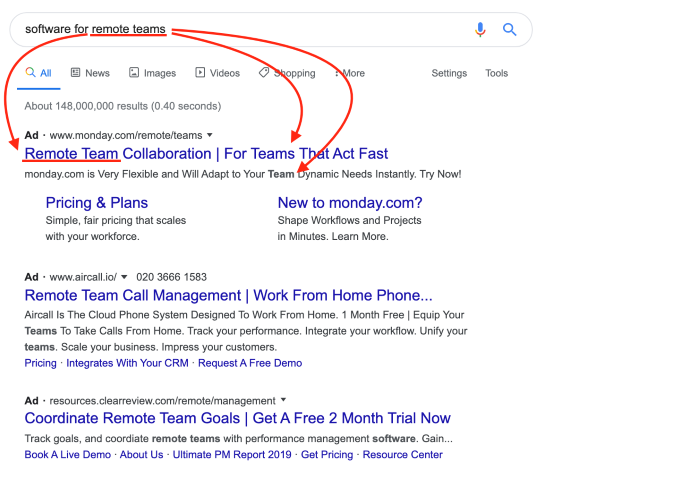Open 'Integrates With Your CRM' sitelink
The height and width of the screenshot is (480, 700).
point(127,363)
